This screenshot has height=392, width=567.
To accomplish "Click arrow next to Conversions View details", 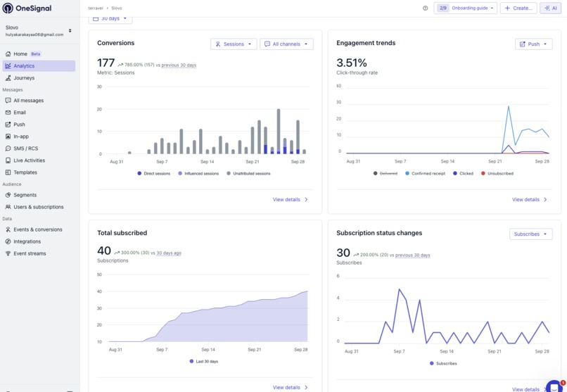I will (306, 200).
